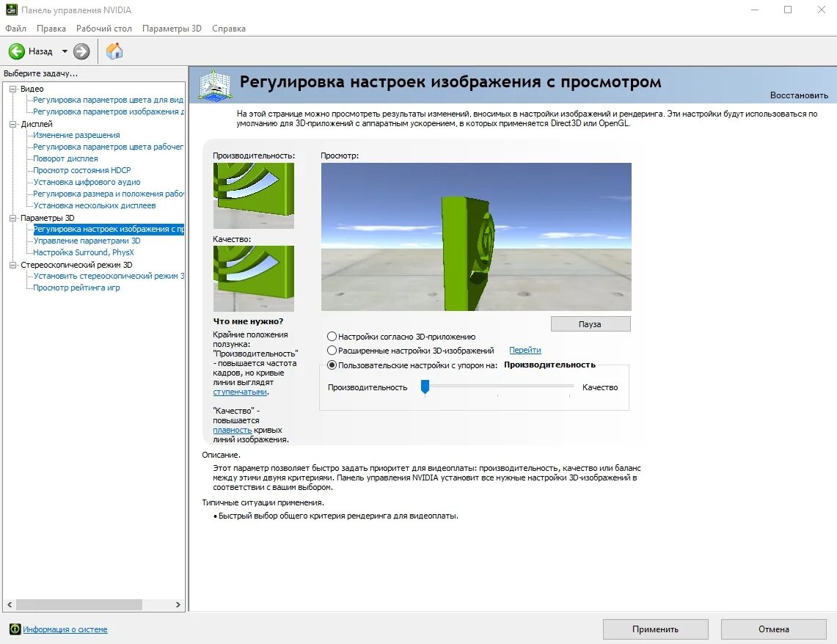
Task: Open Изменение разрешения page
Action: (x=76, y=135)
